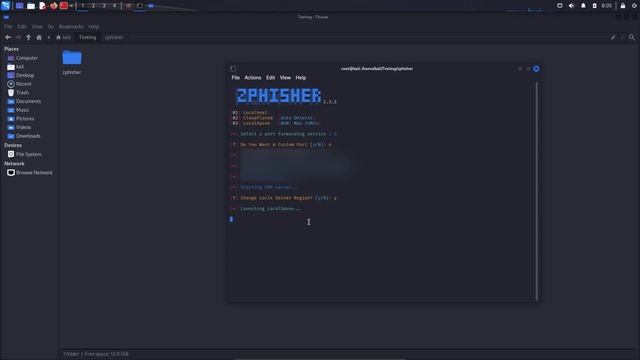The image size is (640, 360).
Task: Launch file manager from the top panel
Action: point(31,6)
